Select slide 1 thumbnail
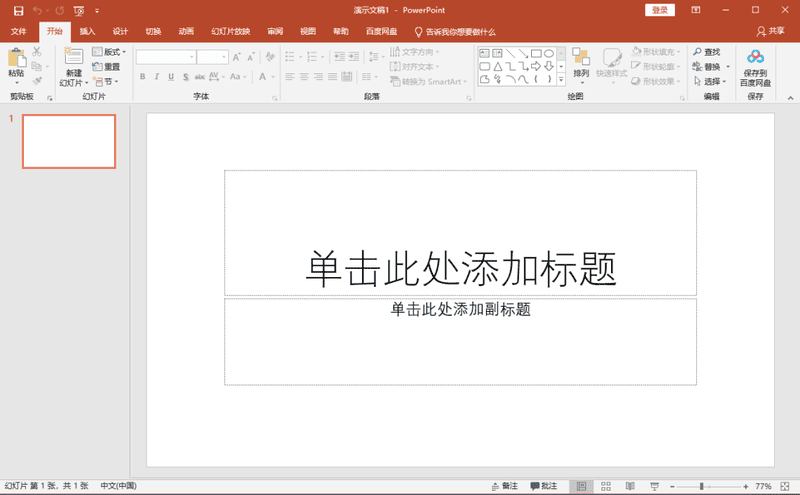The image size is (800, 495). click(69, 141)
